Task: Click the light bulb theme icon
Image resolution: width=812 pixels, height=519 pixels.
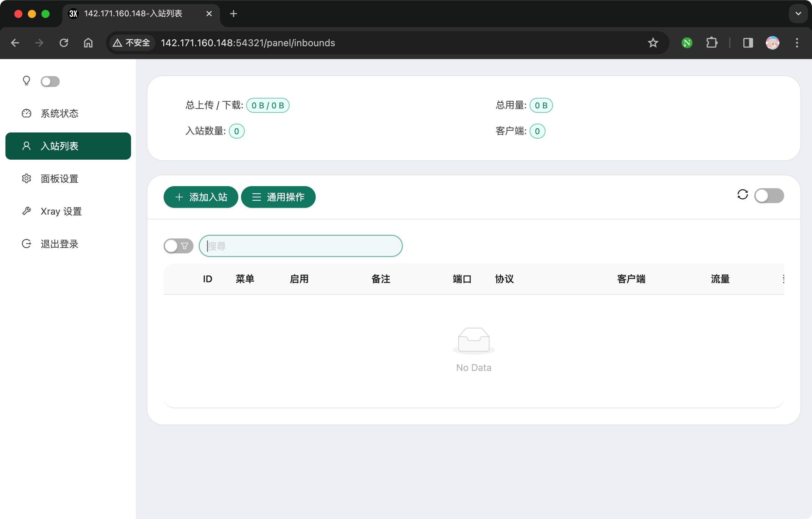Action: 26,81
